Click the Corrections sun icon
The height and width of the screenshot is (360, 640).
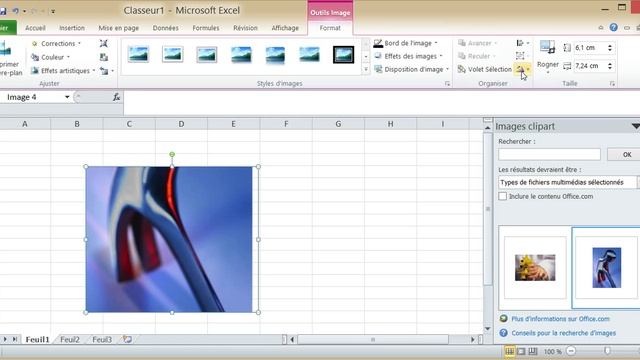(35, 43)
